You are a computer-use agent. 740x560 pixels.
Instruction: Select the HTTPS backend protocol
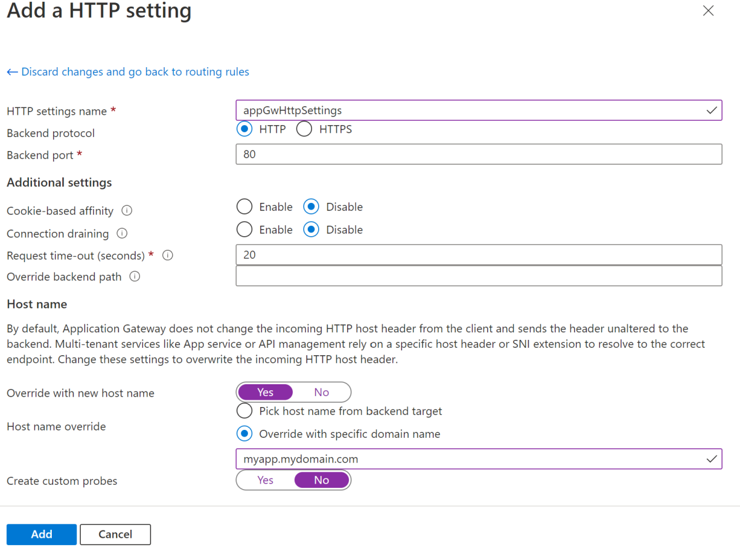click(305, 129)
